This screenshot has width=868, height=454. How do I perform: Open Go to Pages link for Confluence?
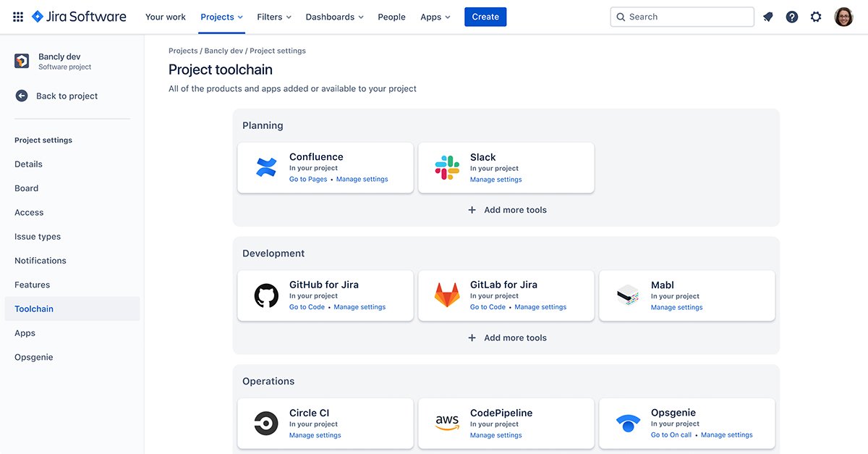pos(307,178)
